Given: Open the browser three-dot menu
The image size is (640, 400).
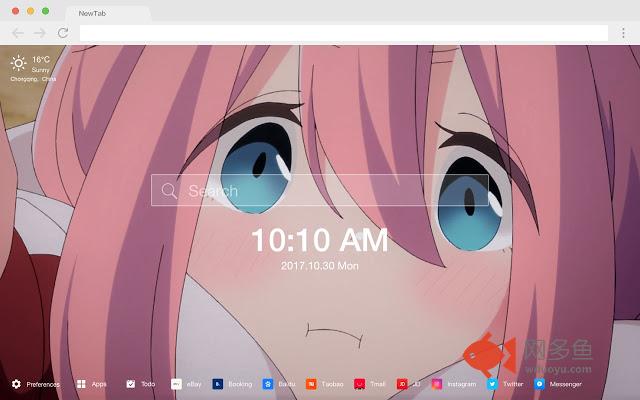Looking at the screenshot, I should [x=623, y=33].
